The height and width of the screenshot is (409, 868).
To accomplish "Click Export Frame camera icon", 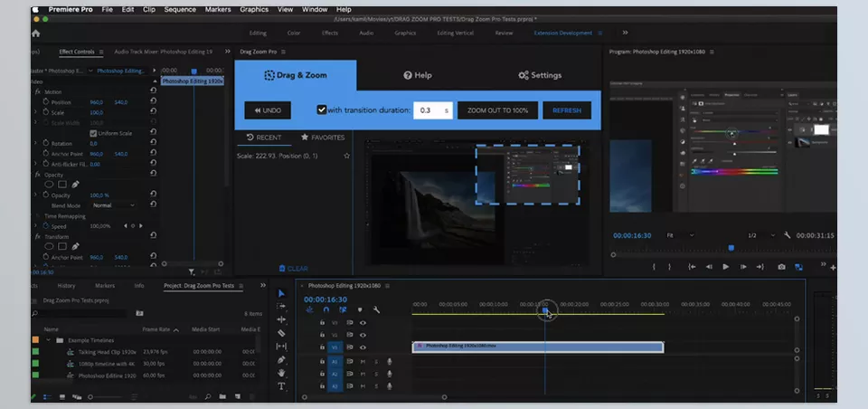I will [x=781, y=267].
